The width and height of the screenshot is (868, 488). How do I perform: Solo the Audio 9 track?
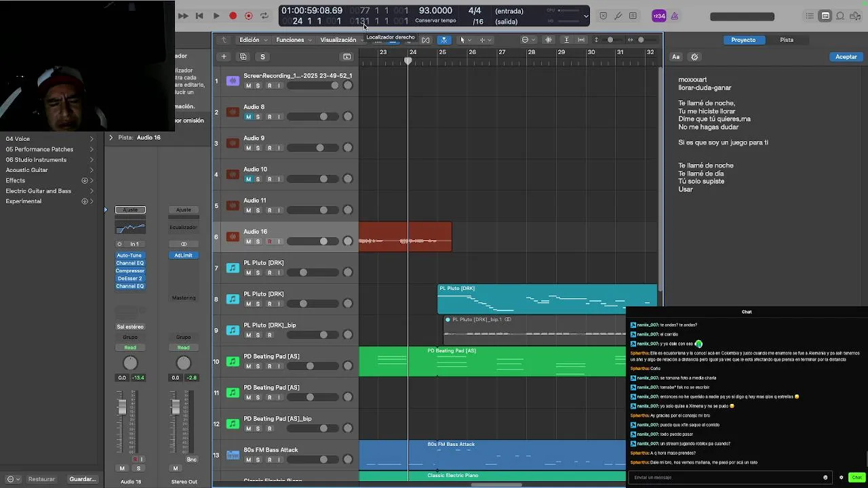[258, 148]
